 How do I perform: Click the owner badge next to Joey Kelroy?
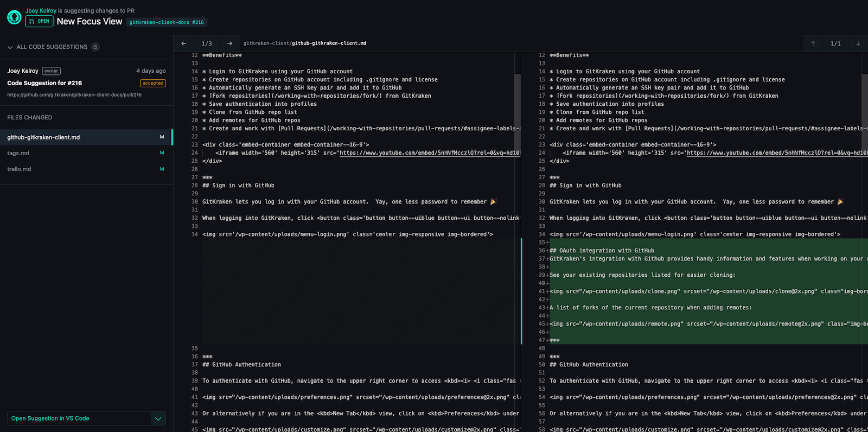[x=52, y=71]
